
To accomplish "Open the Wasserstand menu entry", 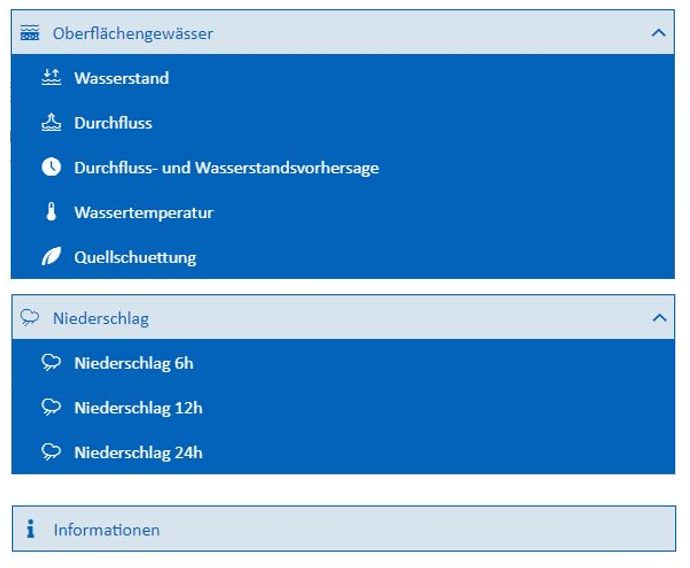I will pyautogui.click(x=121, y=78).
